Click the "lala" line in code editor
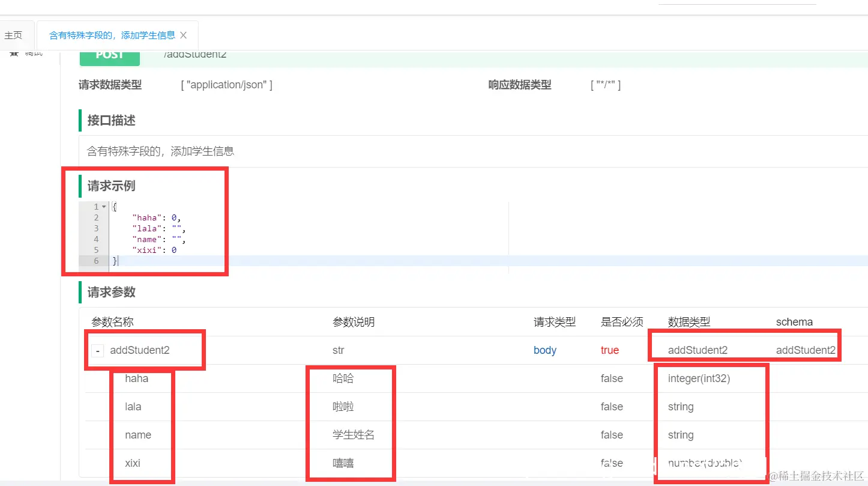The height and width of the screenshot is (486, 868). click(x=159, y=228)
